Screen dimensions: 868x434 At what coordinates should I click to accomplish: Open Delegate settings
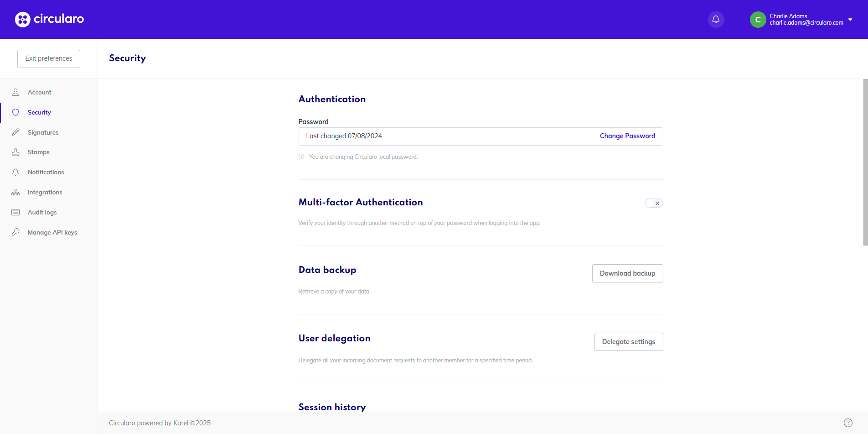tap(628, 342)
